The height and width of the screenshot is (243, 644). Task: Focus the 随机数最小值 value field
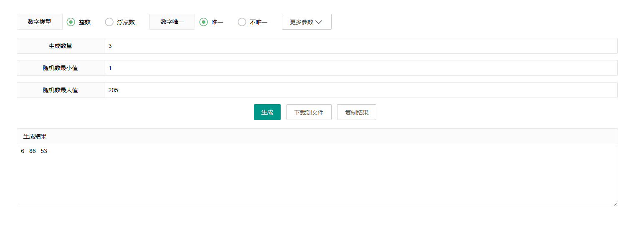360,68
